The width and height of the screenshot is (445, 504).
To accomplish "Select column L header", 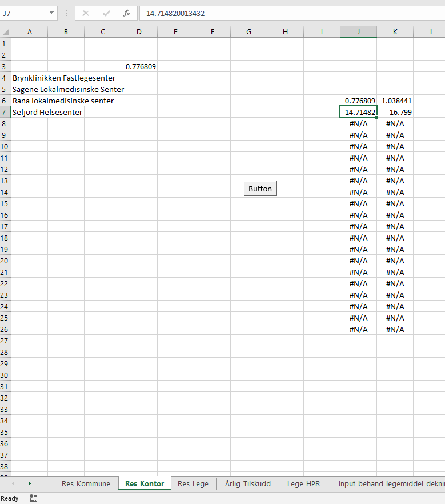I will [429, 32].
